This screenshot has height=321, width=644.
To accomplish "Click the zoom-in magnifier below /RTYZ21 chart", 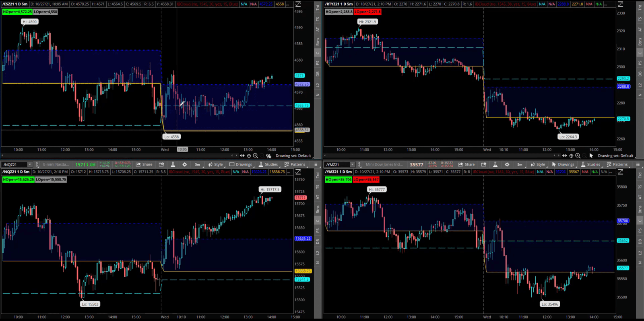I will 578,156.
